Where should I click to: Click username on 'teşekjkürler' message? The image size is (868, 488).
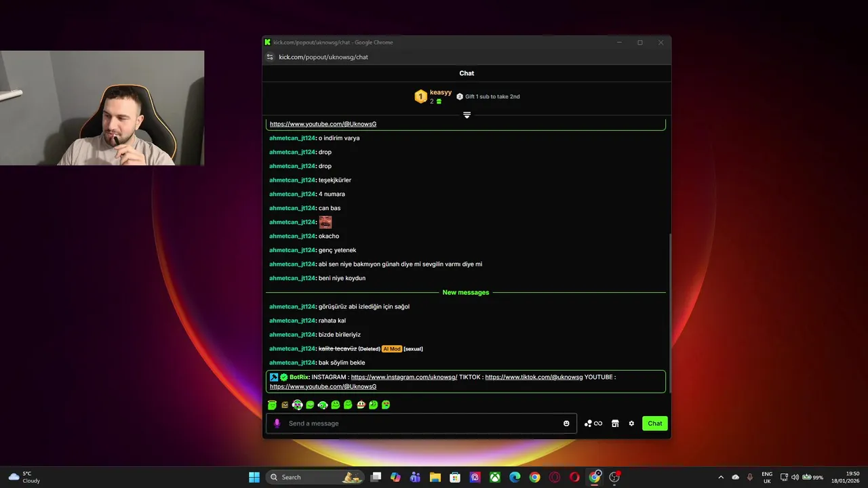pyautogui.click(x=292, y=180)
